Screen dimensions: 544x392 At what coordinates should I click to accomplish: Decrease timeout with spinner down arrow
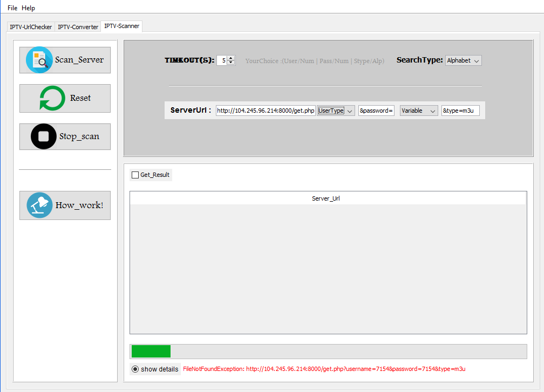point(231,63)
